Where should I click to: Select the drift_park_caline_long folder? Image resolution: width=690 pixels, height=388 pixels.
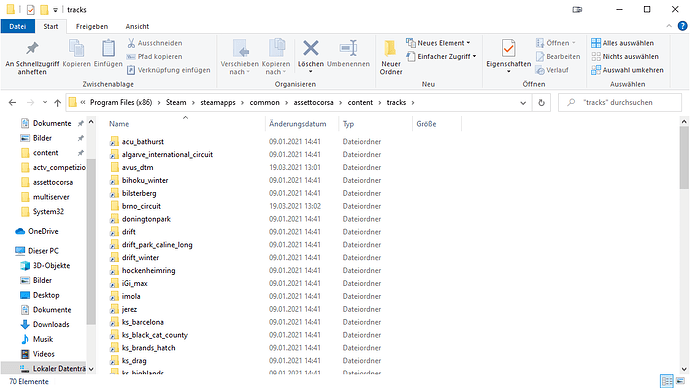point(157,245)
